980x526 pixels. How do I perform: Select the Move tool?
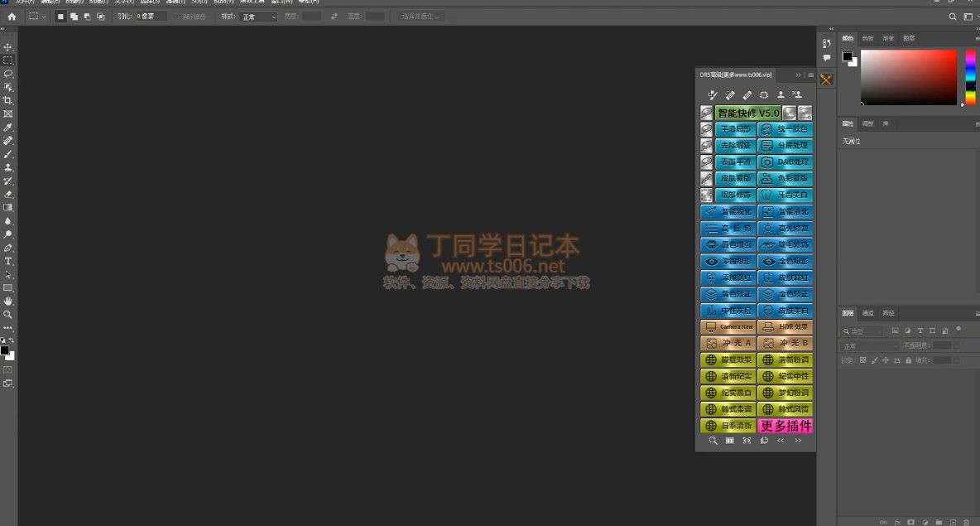[8, 47]
